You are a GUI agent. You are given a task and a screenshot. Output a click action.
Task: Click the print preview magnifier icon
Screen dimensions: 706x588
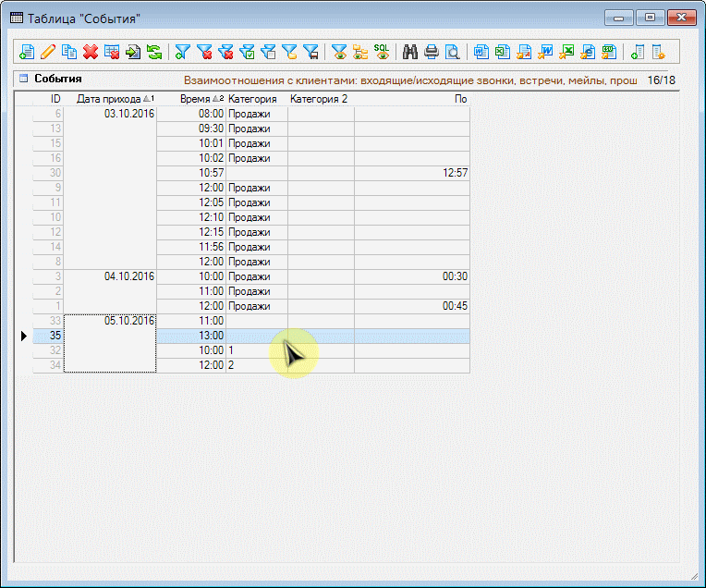(x=453, y=52)
